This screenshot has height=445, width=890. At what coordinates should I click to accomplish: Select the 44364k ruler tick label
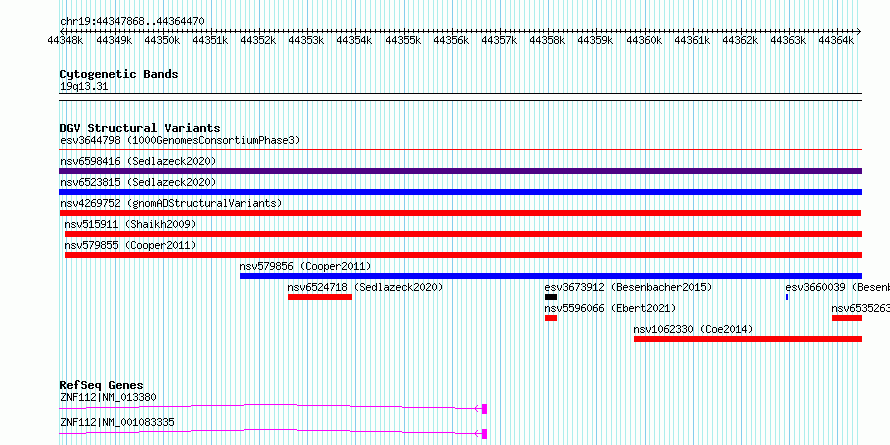click(x=836, y=40)
